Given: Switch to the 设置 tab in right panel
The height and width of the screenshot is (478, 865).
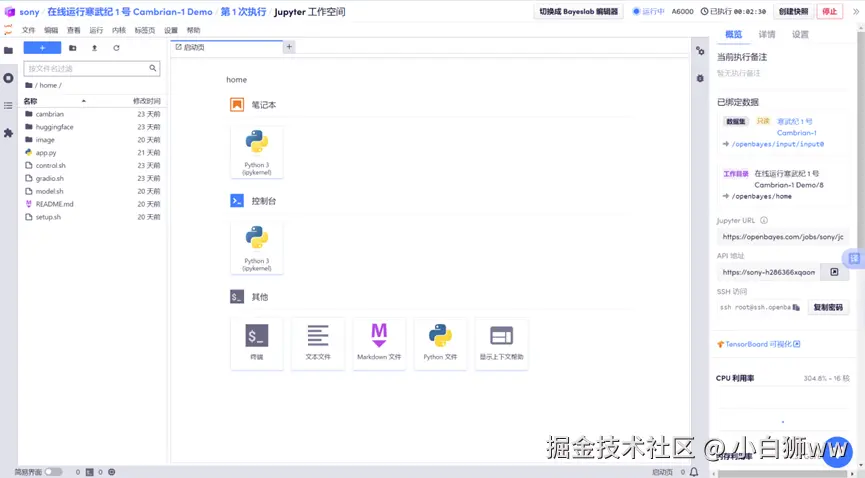Looking at the screenshot, I should click(800, 34).
